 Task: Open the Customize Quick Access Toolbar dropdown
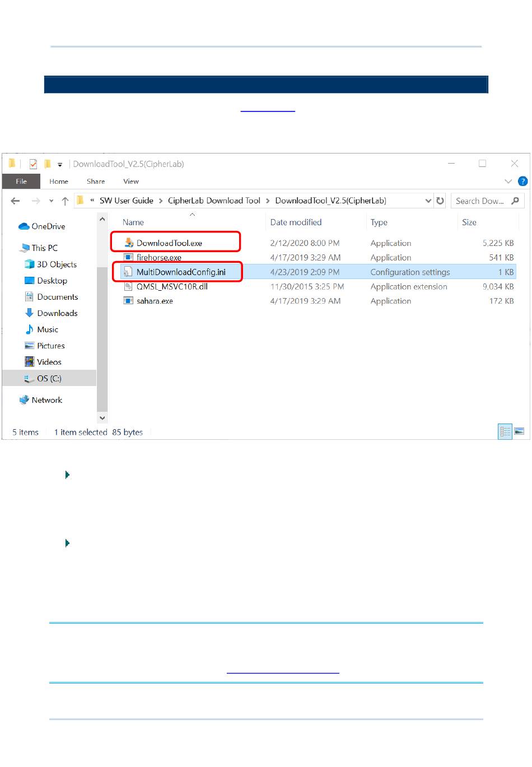coord(60,165)
